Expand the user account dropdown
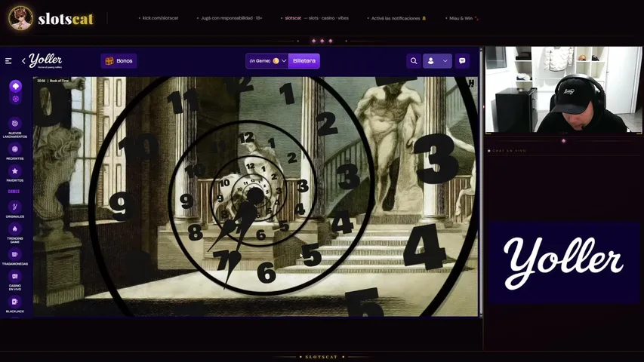 [437, 61]
